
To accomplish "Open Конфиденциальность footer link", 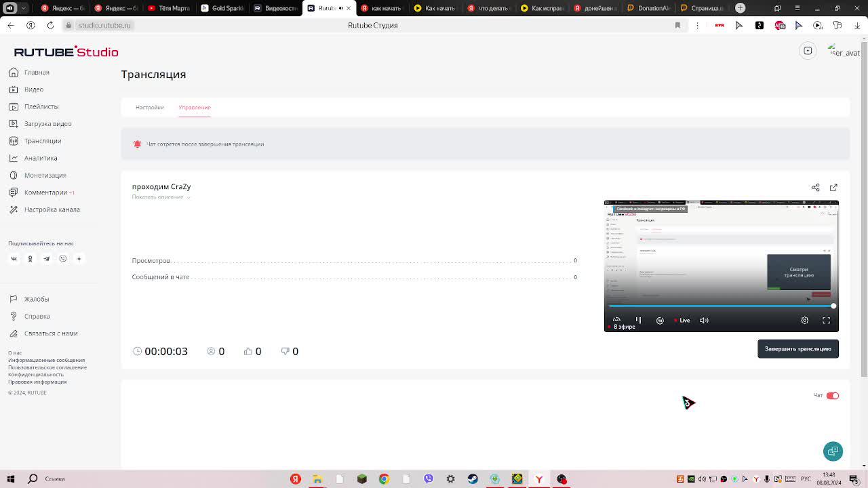I will pyautogui.click(x=36, y=375).
